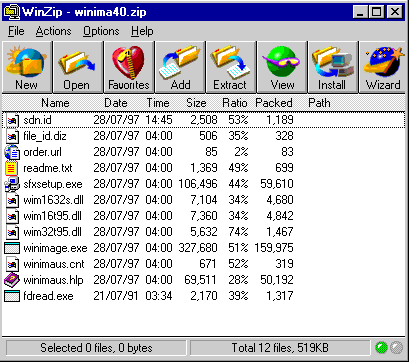
Task: Sort by the Time column header
Action: coord(158,103)
